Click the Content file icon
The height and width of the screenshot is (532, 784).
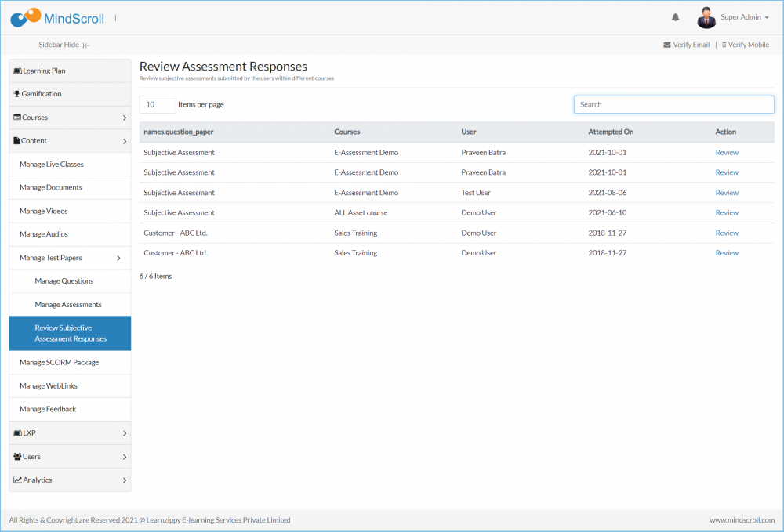click(16, 141)
